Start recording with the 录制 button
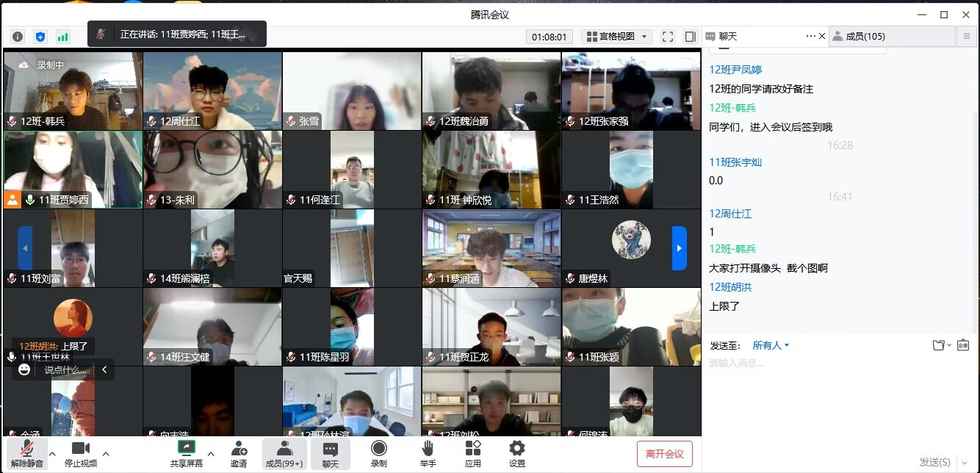980x473 pixels. click(x=378, y=454)
